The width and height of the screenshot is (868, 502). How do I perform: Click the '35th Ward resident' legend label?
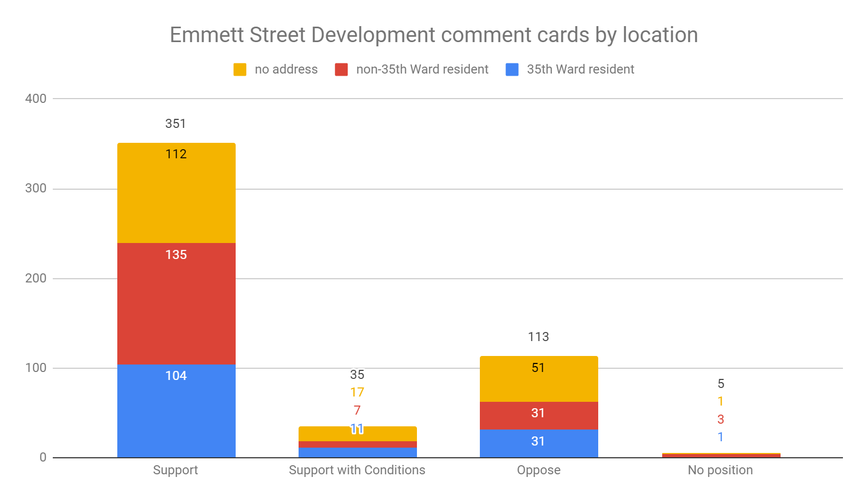pyautogui.click(x=580, y=70)
